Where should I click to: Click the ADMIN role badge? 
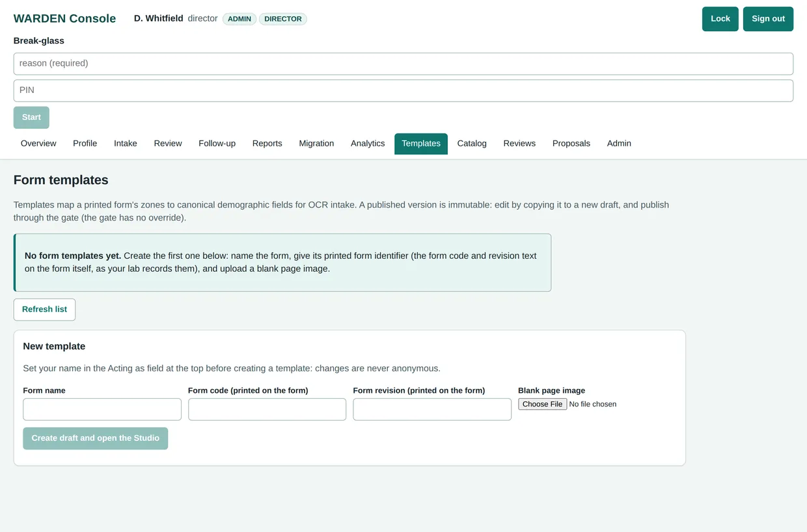pyautogui.click(x=239, y=19)
